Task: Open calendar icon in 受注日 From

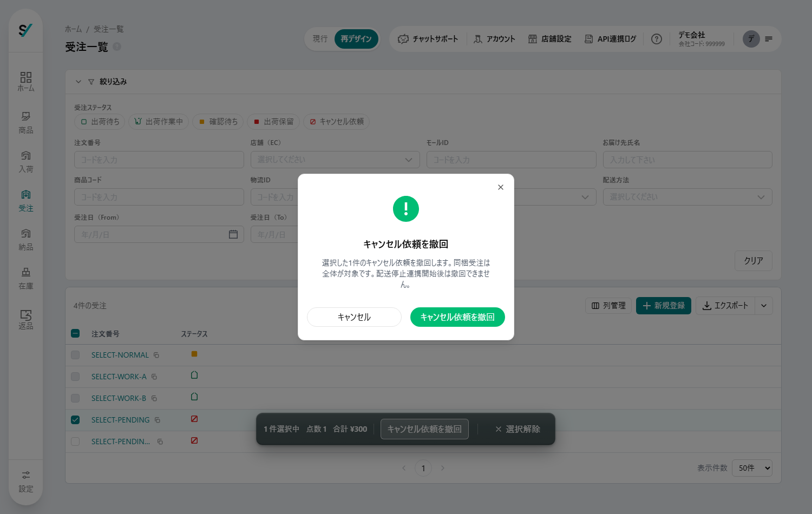Action: tap(233, 234)
